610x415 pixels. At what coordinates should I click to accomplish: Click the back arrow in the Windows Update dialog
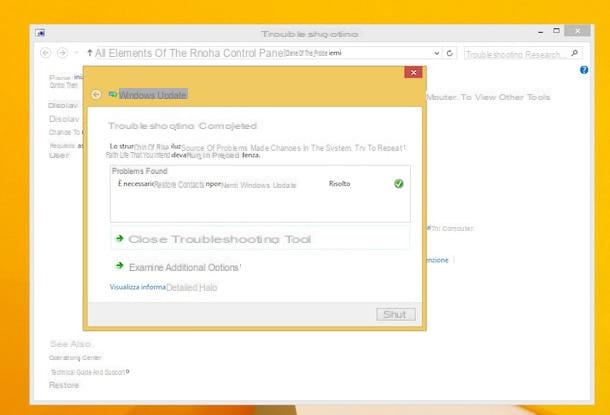point(96,95)
